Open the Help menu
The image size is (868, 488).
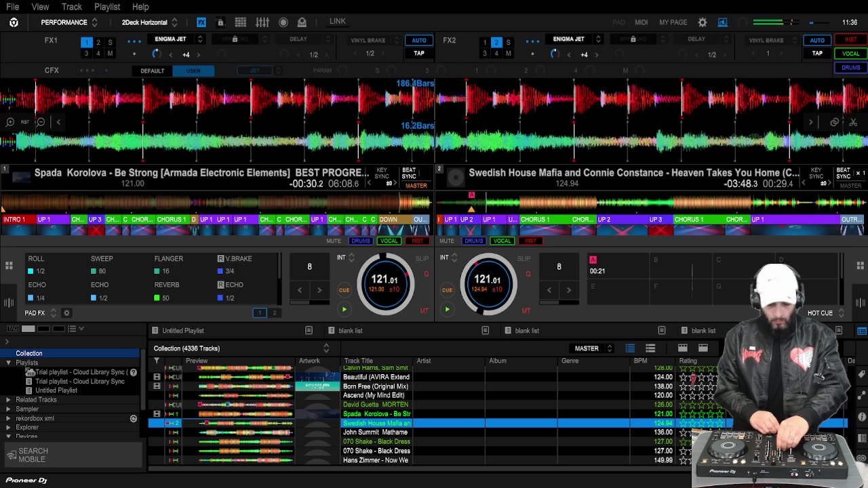click(x=140, y=7)
